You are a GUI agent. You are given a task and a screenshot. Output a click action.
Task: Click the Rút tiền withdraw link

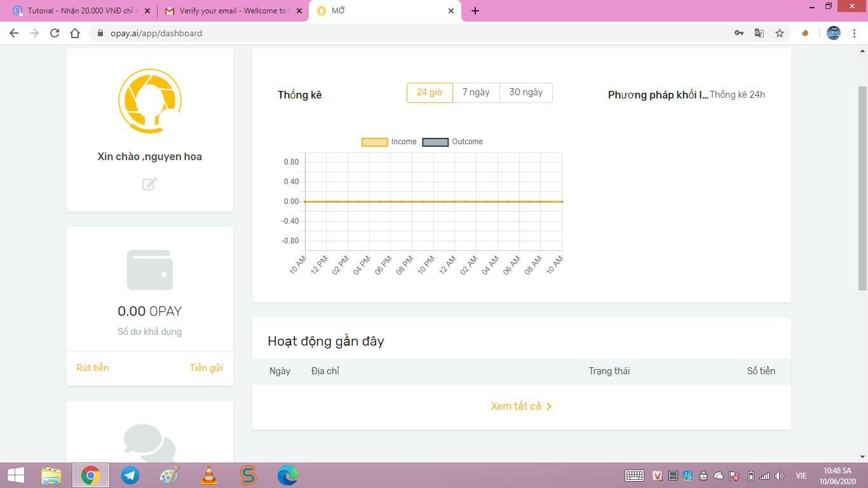coord(93,368)
